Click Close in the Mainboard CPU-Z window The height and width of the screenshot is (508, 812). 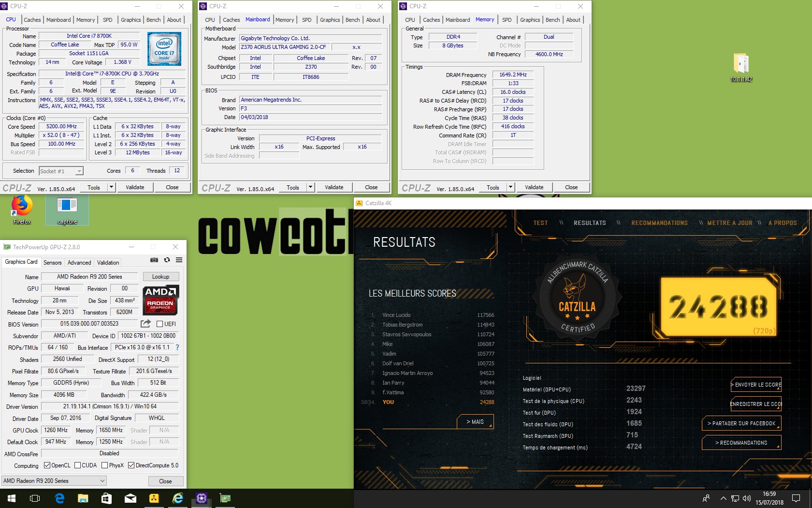pyautogui.click(x=371, y=187)
